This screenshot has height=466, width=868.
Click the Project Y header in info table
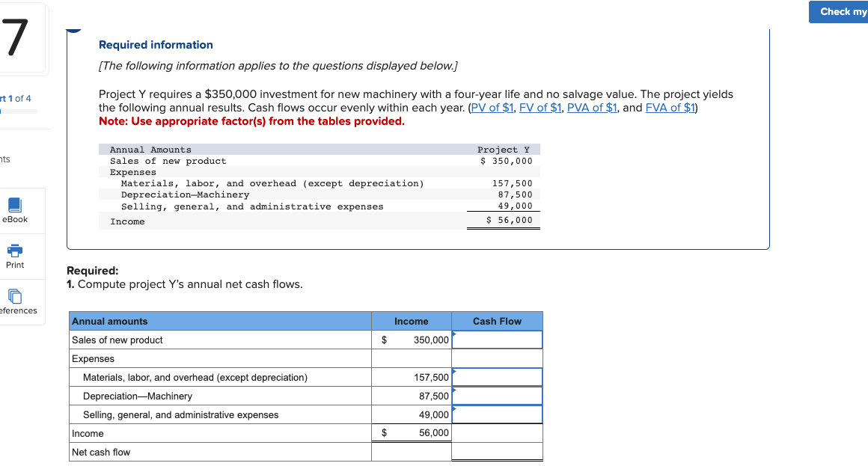point(503,150)
